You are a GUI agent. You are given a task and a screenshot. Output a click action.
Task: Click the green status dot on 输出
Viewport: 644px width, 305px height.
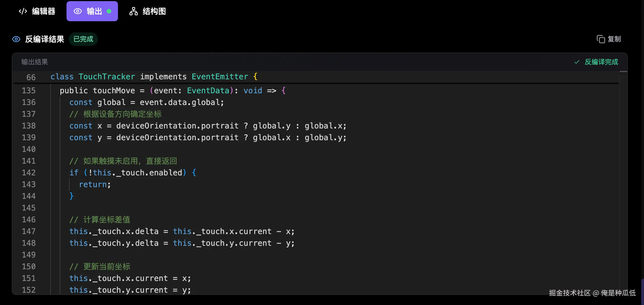(x=109, y=11)
